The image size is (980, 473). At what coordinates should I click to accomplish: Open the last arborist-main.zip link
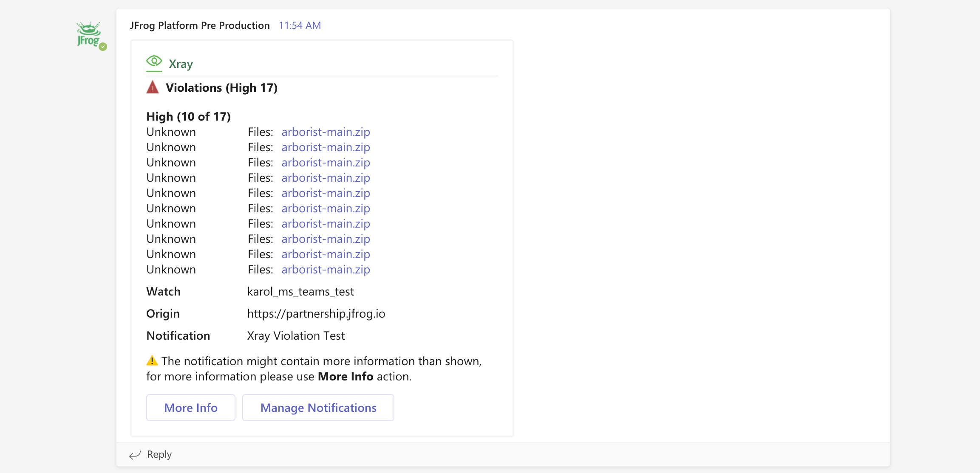[326, 270]
